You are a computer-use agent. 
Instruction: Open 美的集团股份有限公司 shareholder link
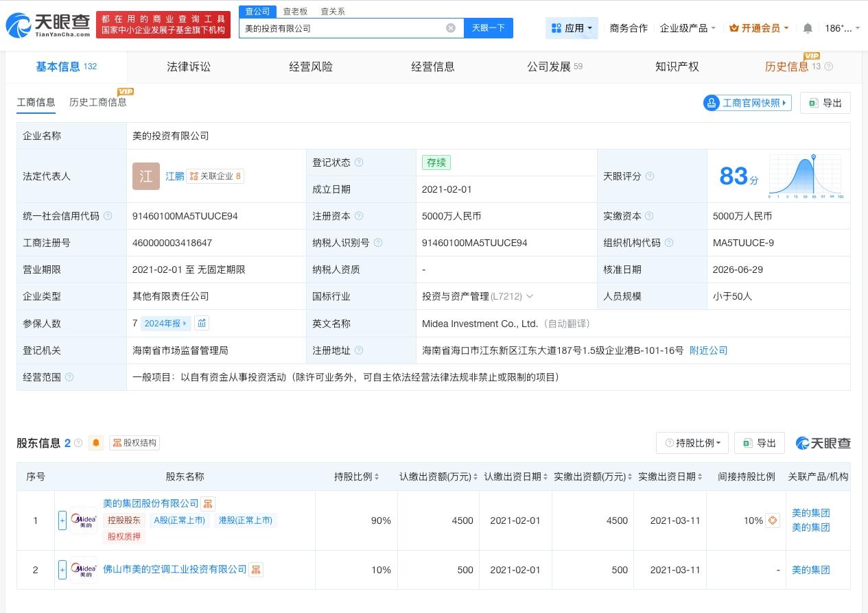[151, 504]
